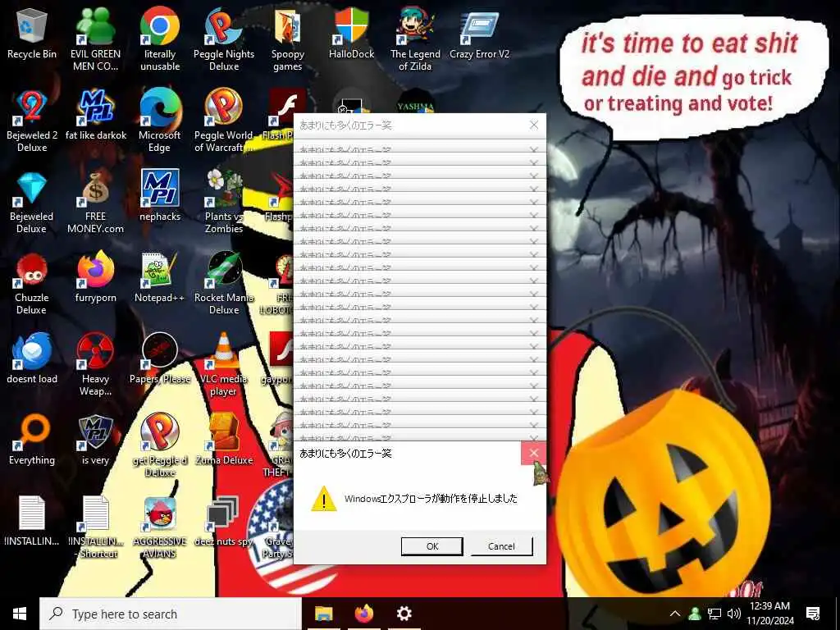Click Cancel in the error dialog
This screenshot has height=630, width=840.
501,546
